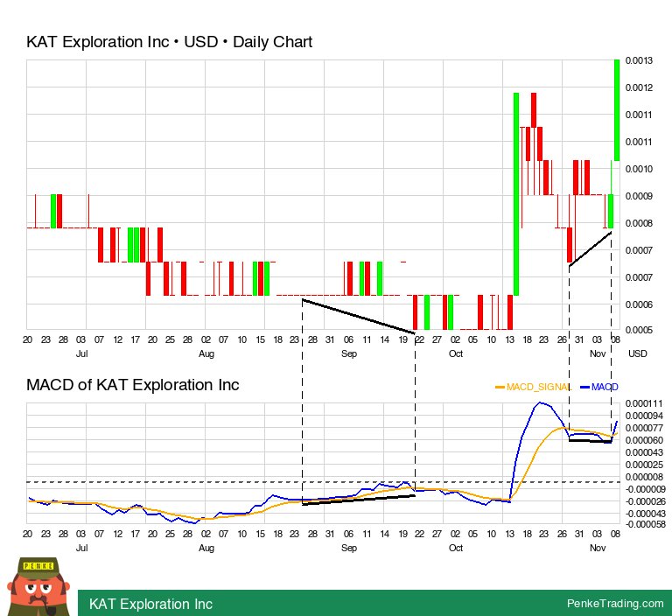Click the -0.000058 MACD axis label
672x616 pixels.
coord(646,524)
